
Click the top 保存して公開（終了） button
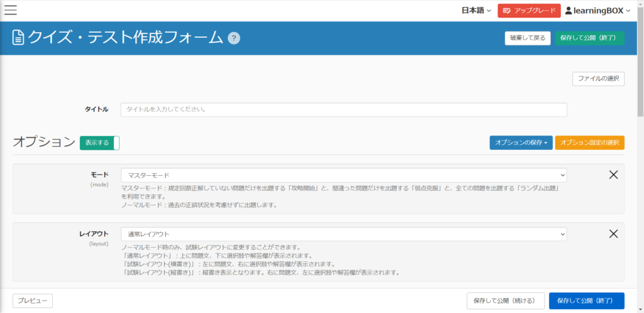click(x=589, y=38)
